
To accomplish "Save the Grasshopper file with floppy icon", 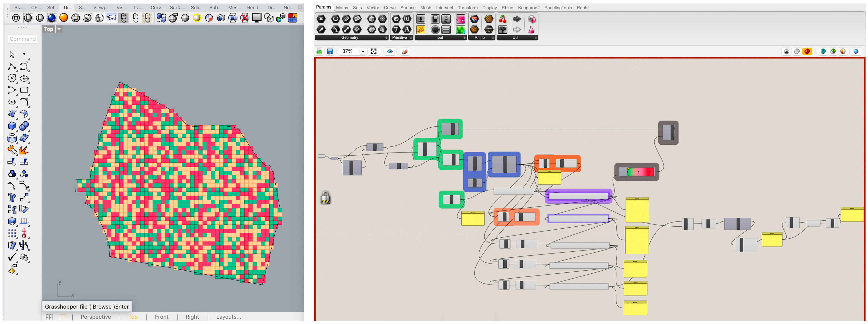I will (x=330, y=52).
